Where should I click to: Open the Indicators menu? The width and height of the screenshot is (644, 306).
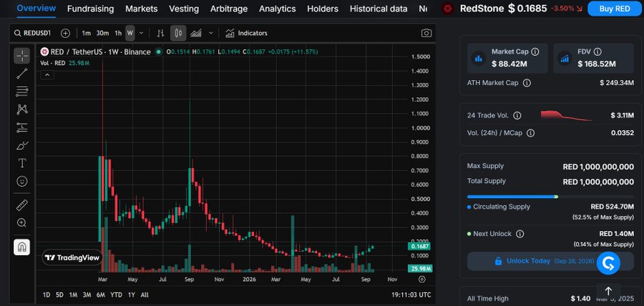tap(246, 33)
